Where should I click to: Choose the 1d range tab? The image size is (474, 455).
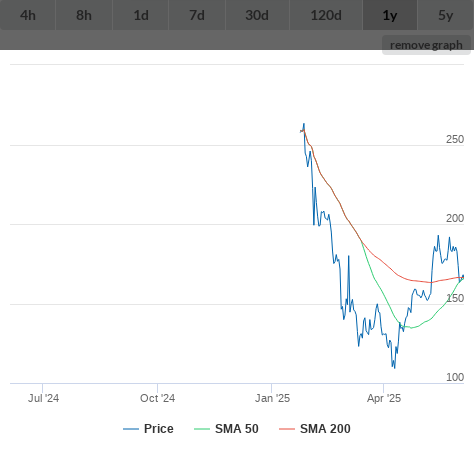point(141,15)
